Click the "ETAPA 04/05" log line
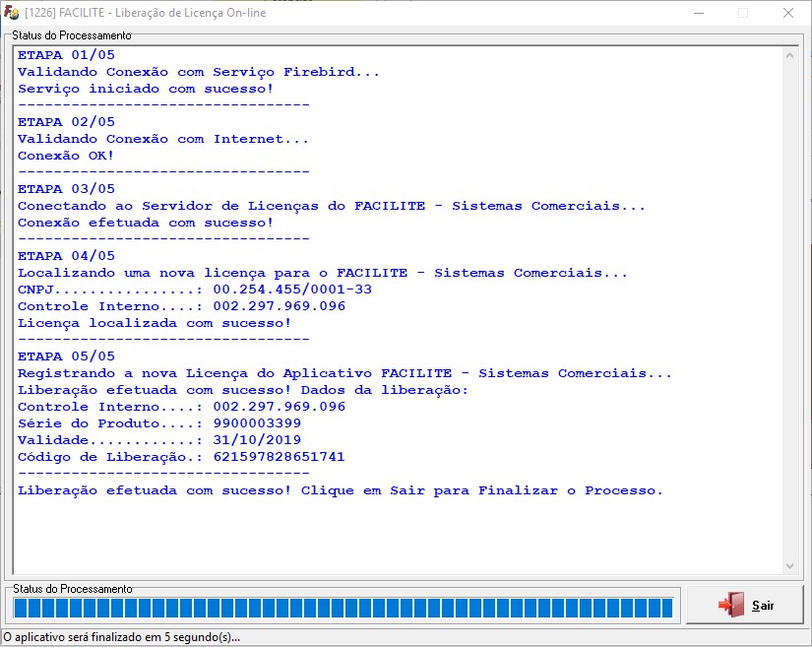812x647 pixels. click(x=66, y=256)
